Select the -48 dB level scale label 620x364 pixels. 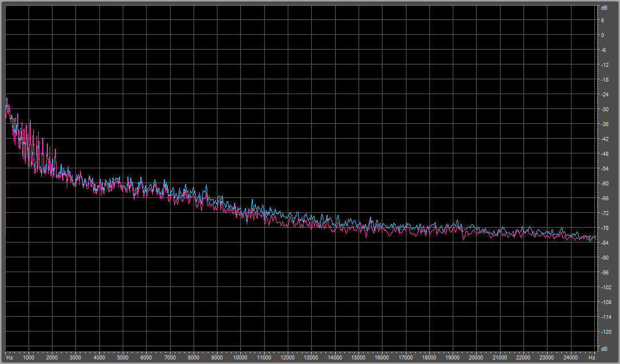605,153
